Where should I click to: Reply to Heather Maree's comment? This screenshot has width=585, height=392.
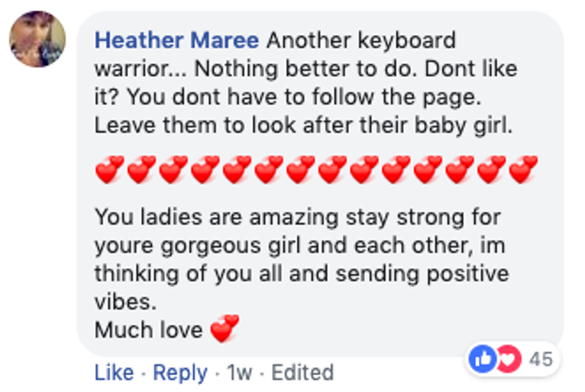(x=180, y=373)
